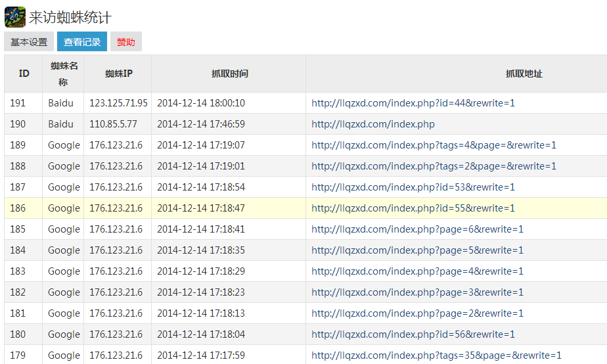Screen dimensions: 607x364
Task: Click the Google name in row 189
Action: click(64, 145)
